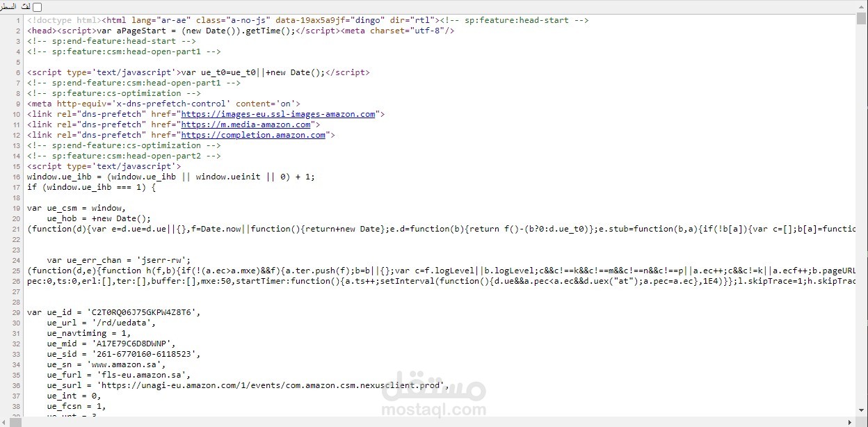
Task: Click the 'if (window.ue_ihb === 1)' line
Action: (x=91, y=187)
